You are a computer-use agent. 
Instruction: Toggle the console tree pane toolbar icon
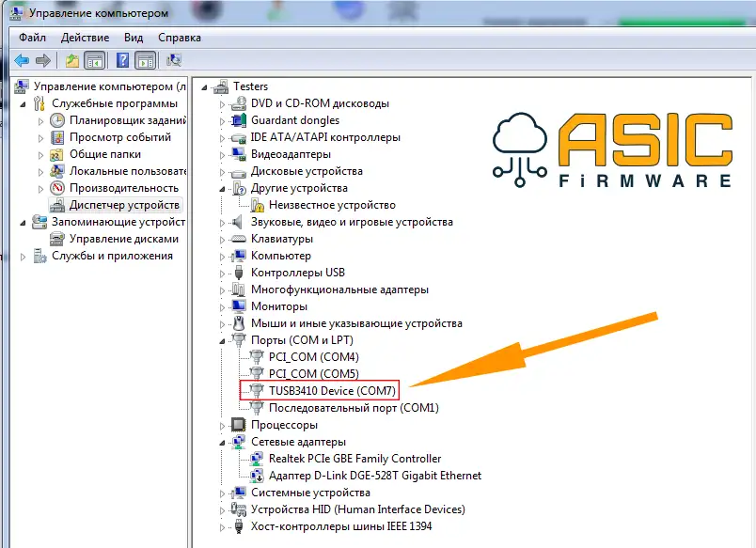[x=94, y=61]
